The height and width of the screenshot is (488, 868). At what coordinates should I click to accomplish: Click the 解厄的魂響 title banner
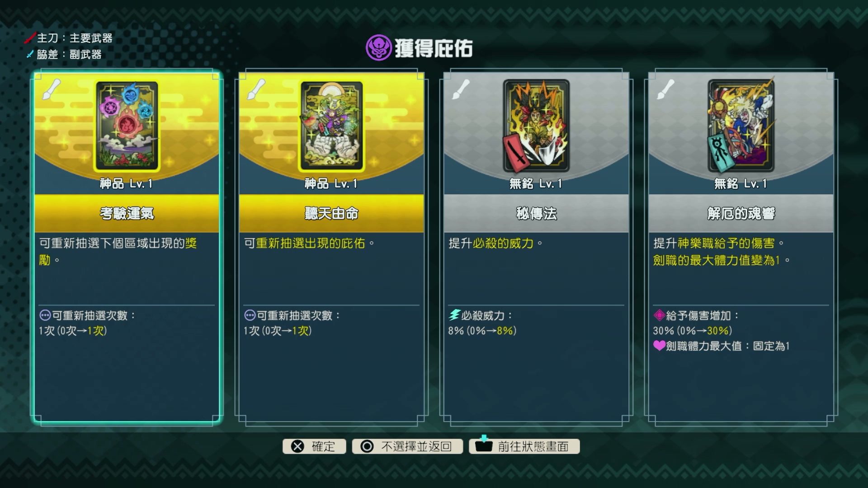tap(741, 213)
